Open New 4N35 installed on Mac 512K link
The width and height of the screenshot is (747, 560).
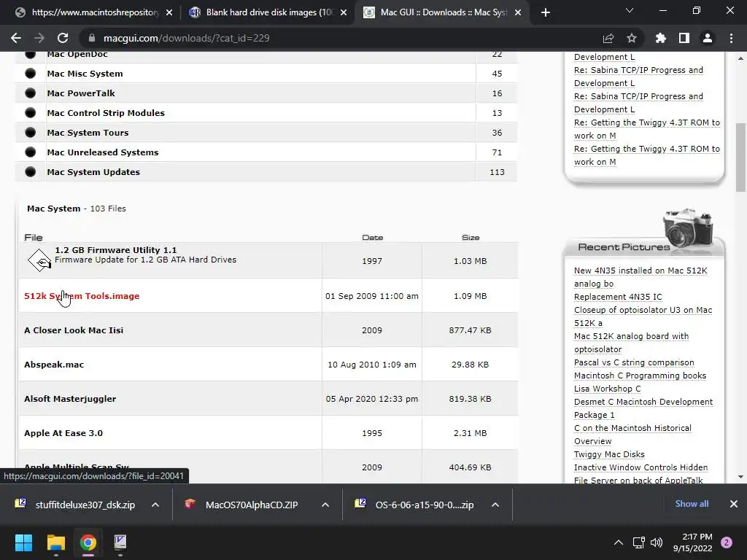pos(640,277)
